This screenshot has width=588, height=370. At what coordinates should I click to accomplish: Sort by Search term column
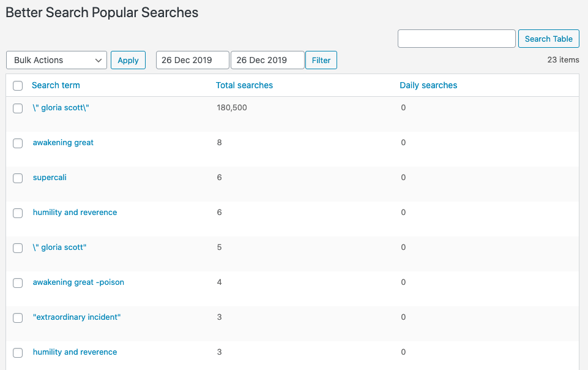(x=56, y=85)
